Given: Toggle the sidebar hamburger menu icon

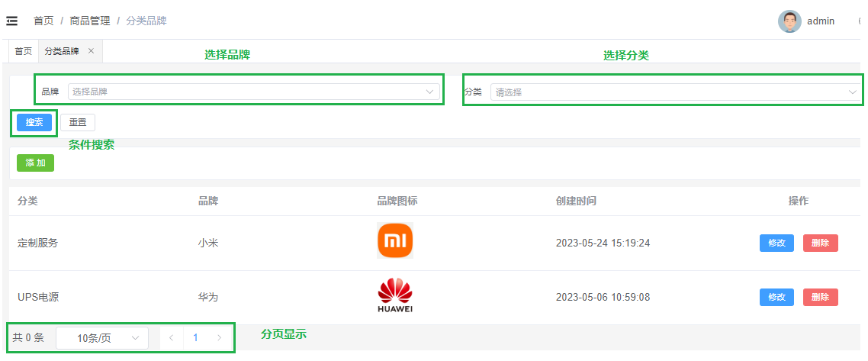Looking at the screenshot, I should pos(11,21).
